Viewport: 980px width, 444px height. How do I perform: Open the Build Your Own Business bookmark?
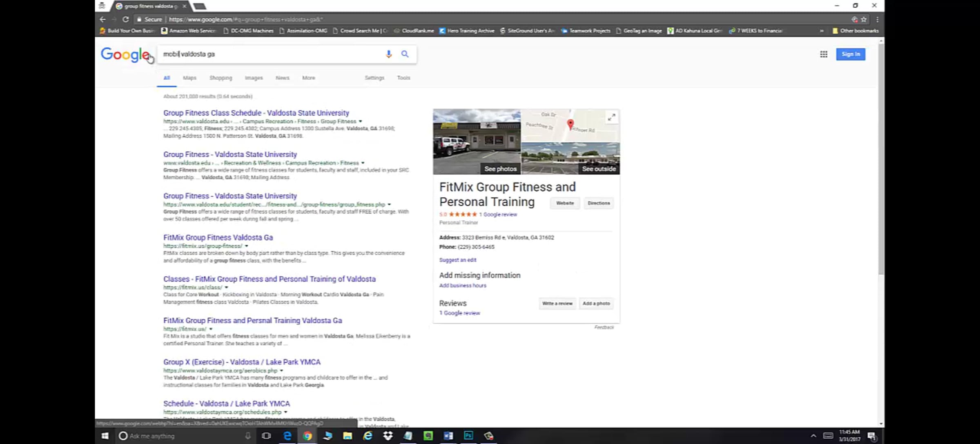pos(127,31)
